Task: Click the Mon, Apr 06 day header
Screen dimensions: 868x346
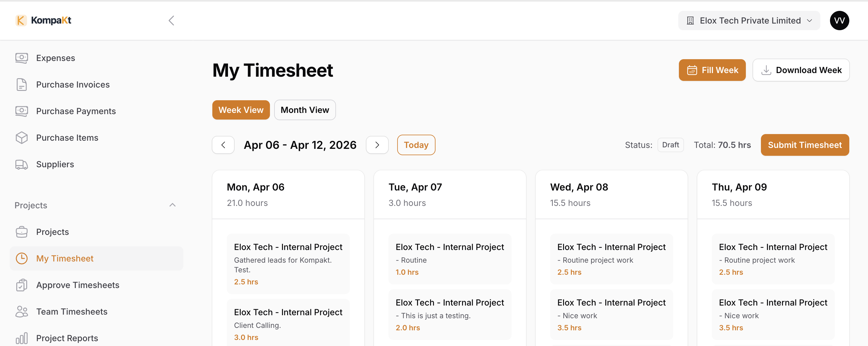Action: coord(255,187)
